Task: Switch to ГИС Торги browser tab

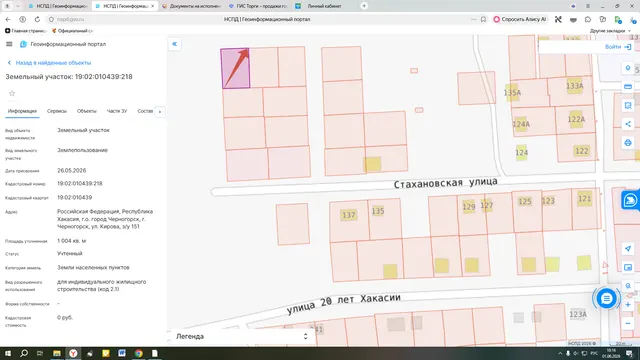Action: 258,6
